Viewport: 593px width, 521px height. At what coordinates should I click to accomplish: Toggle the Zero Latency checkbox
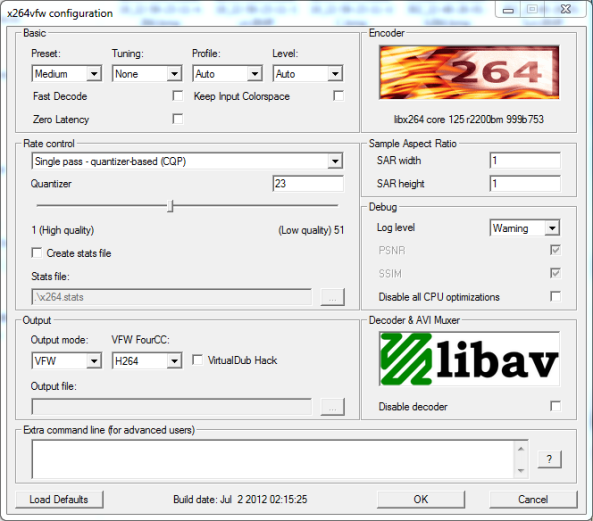[x=177, y=119]
